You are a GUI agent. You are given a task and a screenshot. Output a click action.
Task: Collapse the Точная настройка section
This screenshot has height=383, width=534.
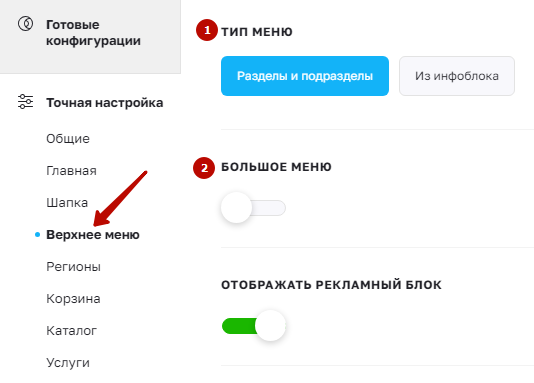point(105,102)
